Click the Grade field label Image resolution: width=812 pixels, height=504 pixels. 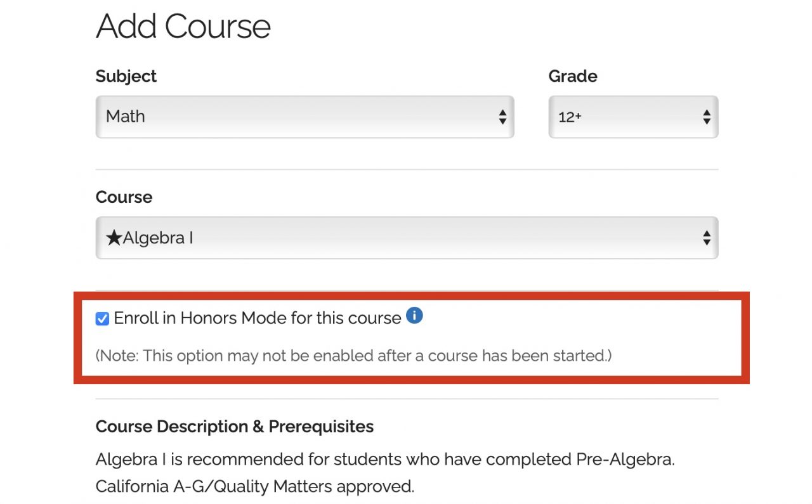point(572,76)
